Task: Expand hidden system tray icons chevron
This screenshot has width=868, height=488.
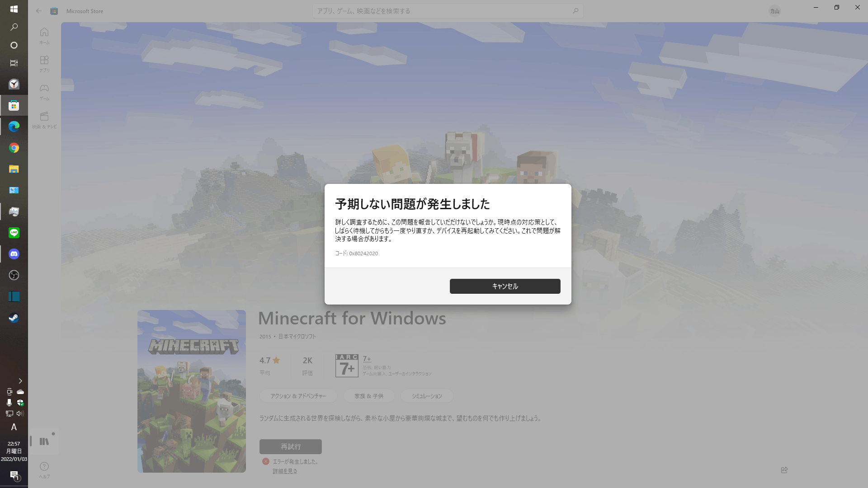Action: (x=20, y=381)
